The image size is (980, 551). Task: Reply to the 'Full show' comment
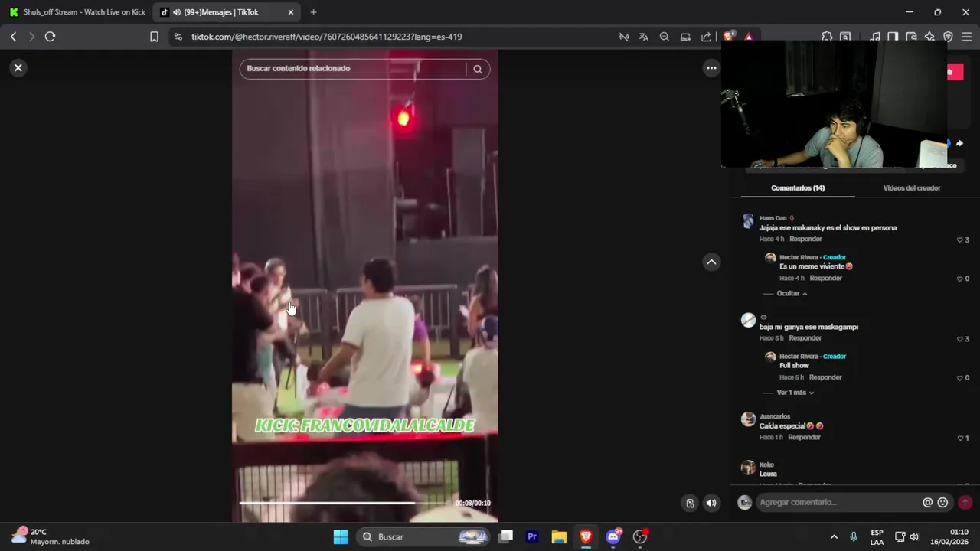tap(825, 377)
